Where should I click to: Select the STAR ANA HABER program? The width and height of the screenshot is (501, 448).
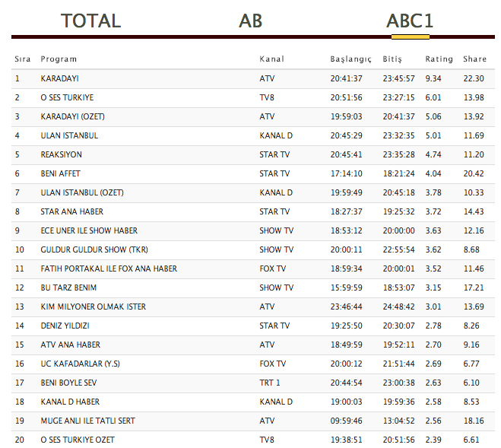point(72,211)
